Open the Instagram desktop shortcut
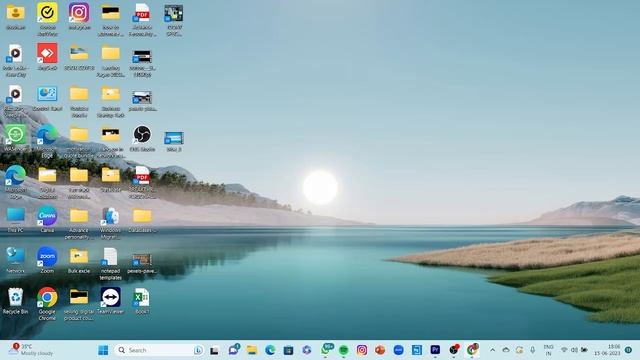 click(79, 13)
